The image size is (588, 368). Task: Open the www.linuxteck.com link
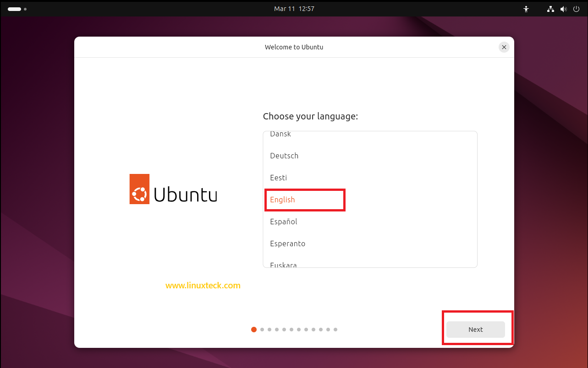[203, 285]
